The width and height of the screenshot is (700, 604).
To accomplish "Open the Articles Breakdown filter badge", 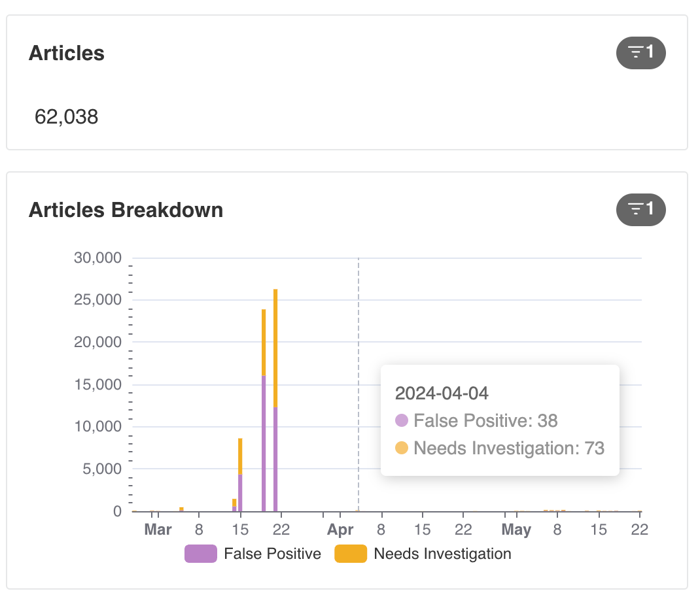I will point(640,210).
